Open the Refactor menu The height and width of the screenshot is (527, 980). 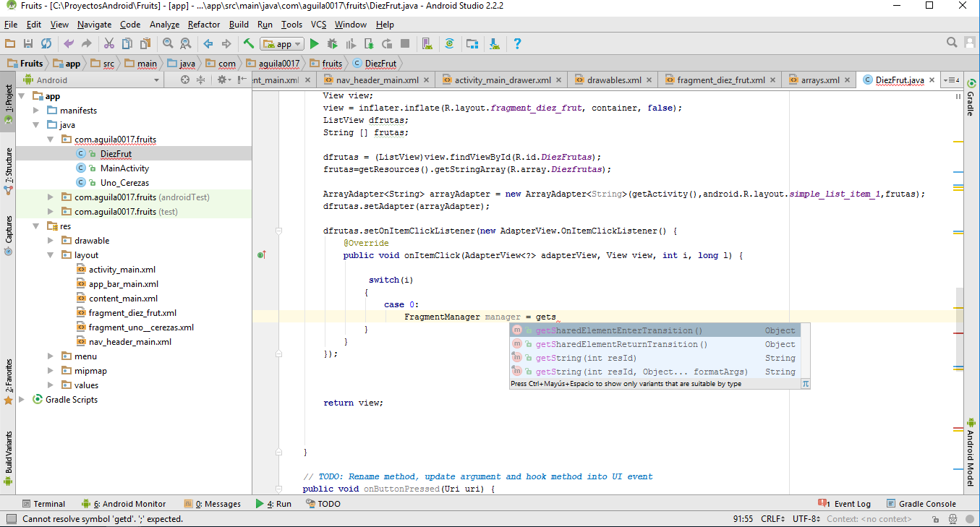[204, 25]
